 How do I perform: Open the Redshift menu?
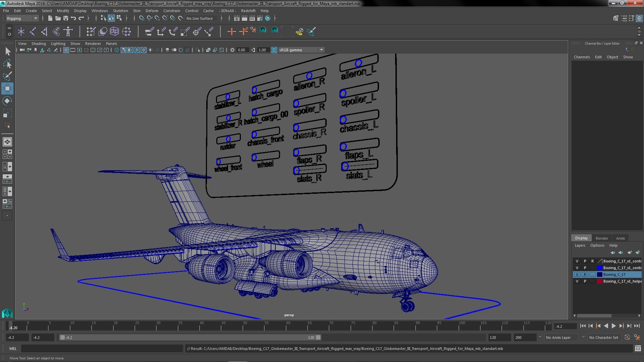click(x=248, y=11)
